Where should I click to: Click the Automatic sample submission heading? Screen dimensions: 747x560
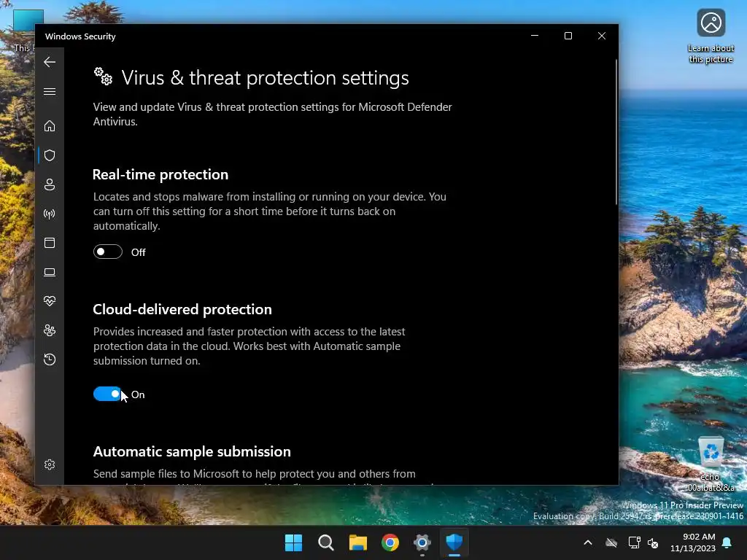(x=192, y=452)
